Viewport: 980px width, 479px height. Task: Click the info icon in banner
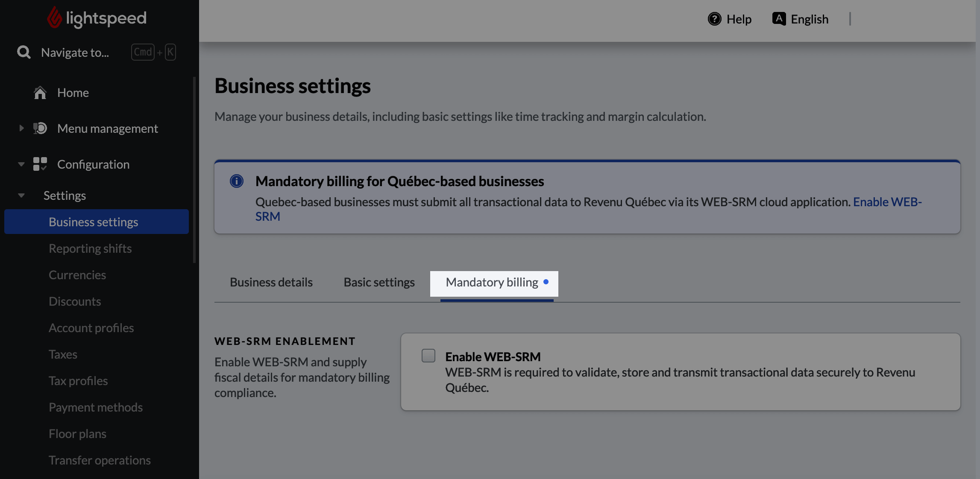click(x=237, y=181)
